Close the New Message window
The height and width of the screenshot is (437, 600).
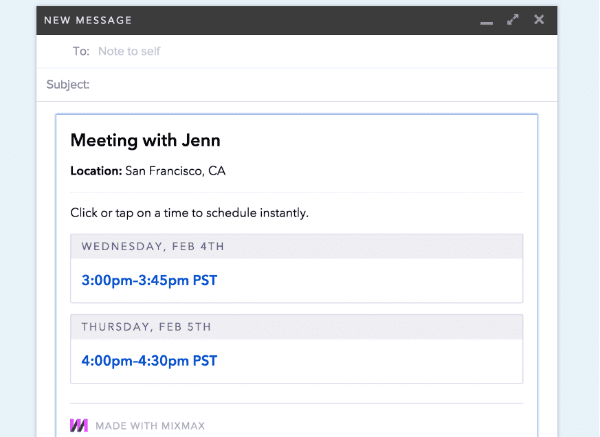tap(539, 19)
